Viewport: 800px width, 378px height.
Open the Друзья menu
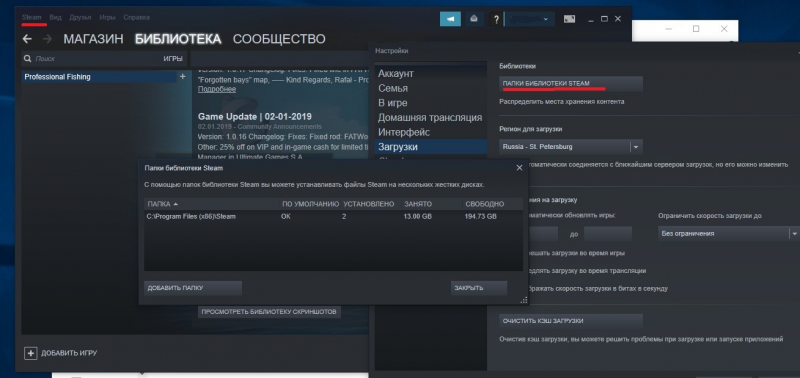tap(80, 17)
